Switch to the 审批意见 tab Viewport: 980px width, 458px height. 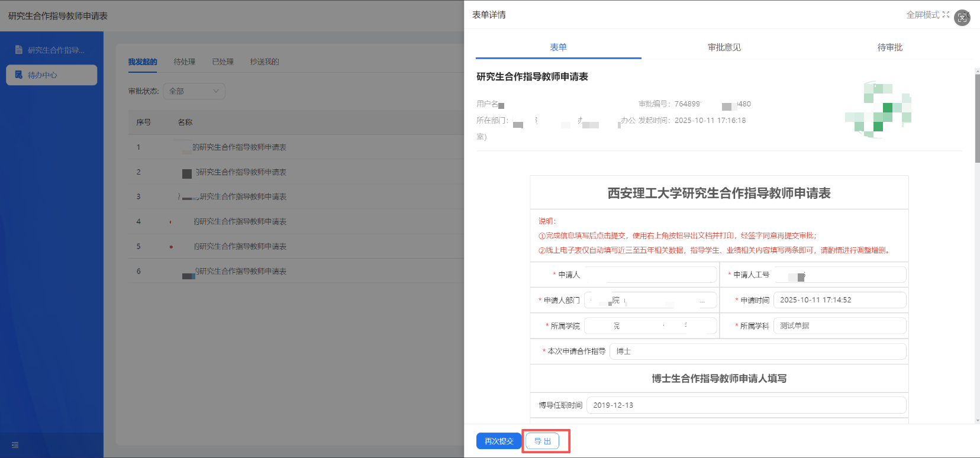point(724,47)
